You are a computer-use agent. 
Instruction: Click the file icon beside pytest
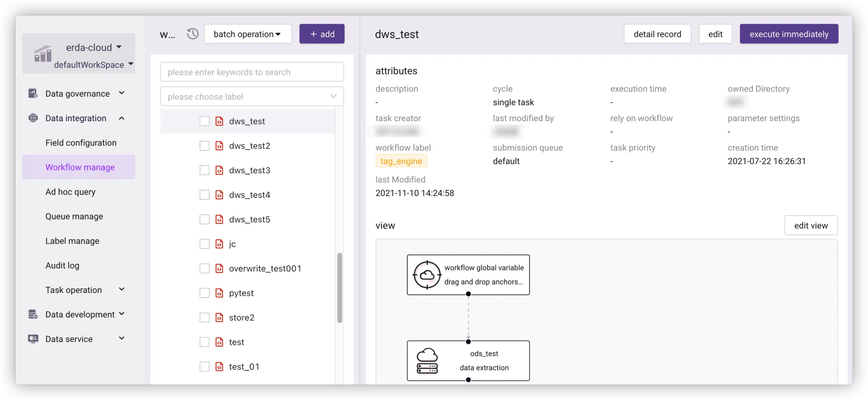[219, 293]
